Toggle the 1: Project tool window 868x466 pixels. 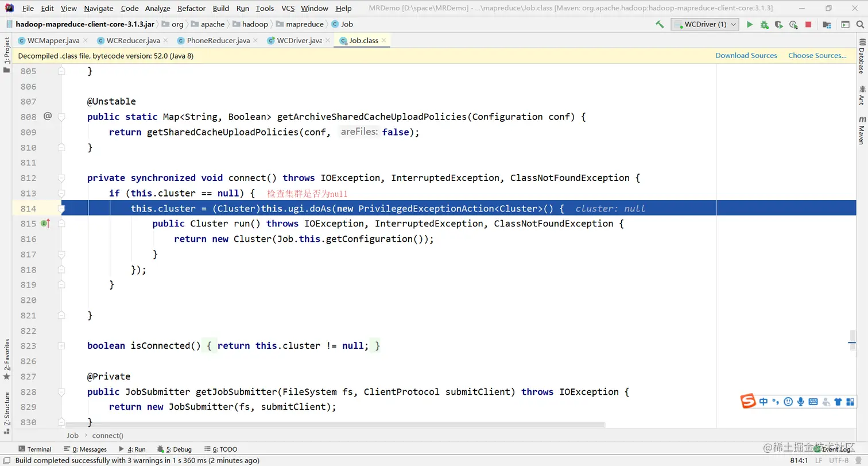click(6, 55)
